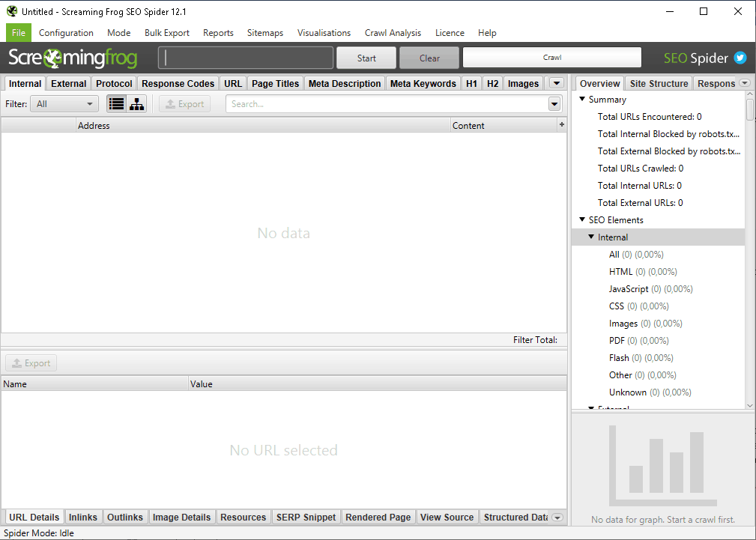
Task: Click the Start button
Action: [366, 58]
